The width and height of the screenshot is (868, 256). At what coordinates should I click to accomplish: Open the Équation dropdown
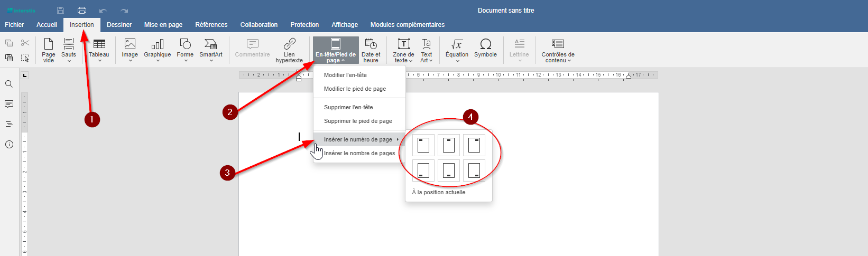tap(457, 50)
